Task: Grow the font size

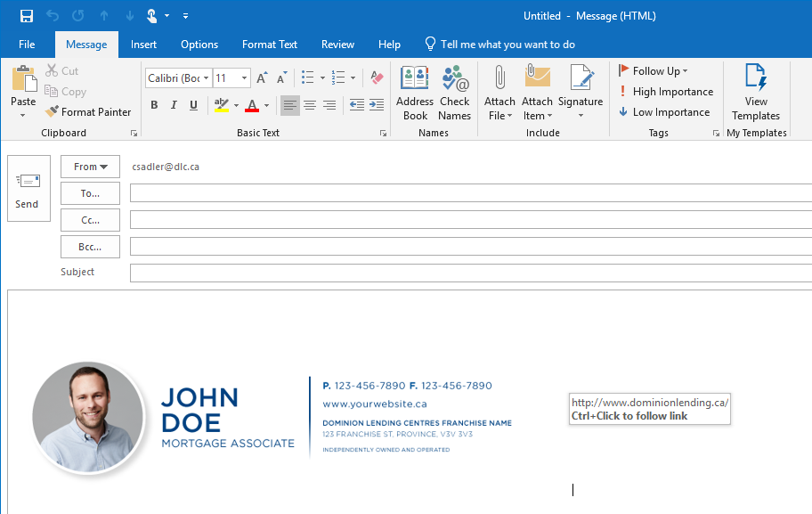Action: tap(262, 78)
